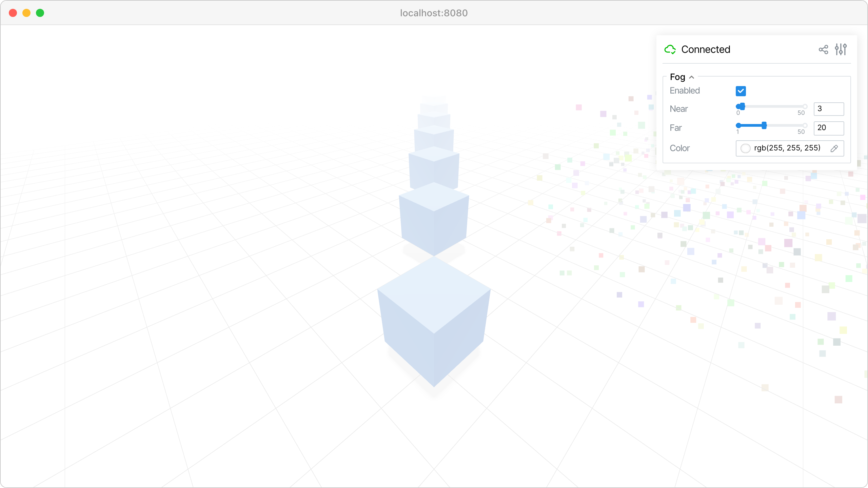Open the sliders configuration icon

(x=841, y=49)
